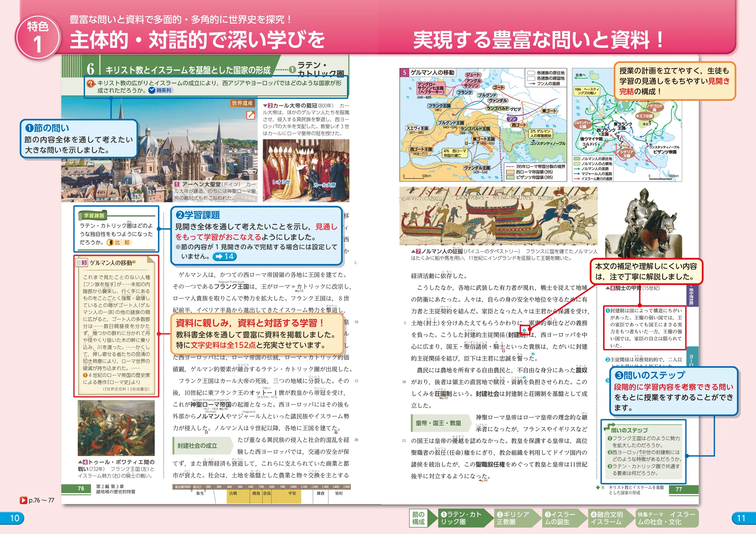756x534 pixels.
Task: Click the 平安 period on the timeline
Action: tap(292, 494)
